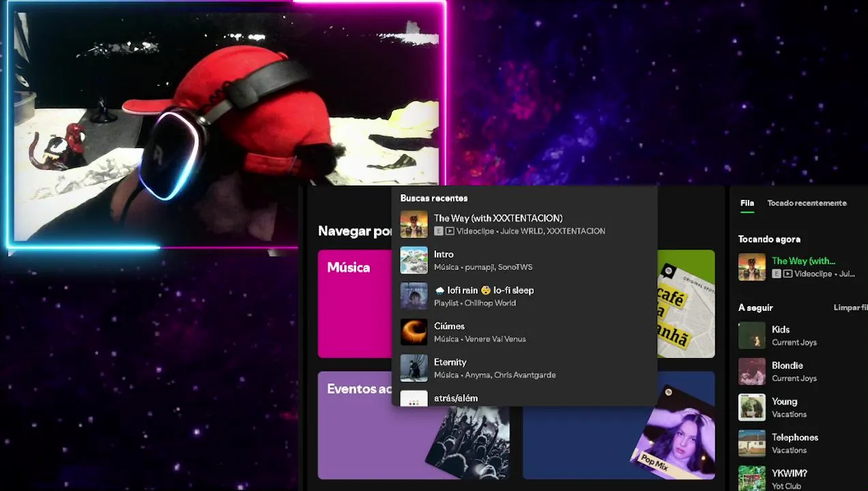Switch to the Fila tab

click(747, 203)
